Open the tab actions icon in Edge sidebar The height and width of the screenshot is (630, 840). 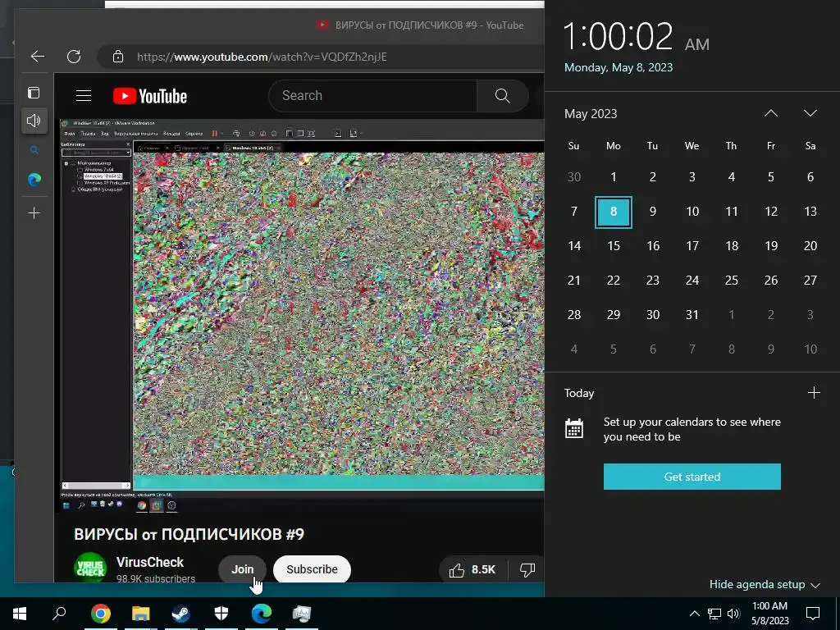click(34, 93)
